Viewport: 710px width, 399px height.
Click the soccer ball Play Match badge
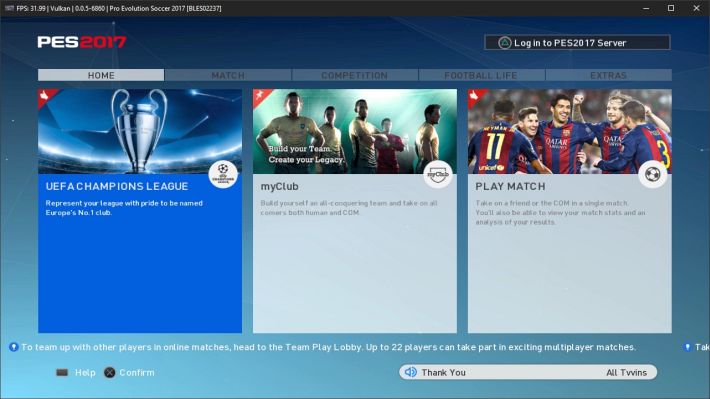(x=652, y=174)
